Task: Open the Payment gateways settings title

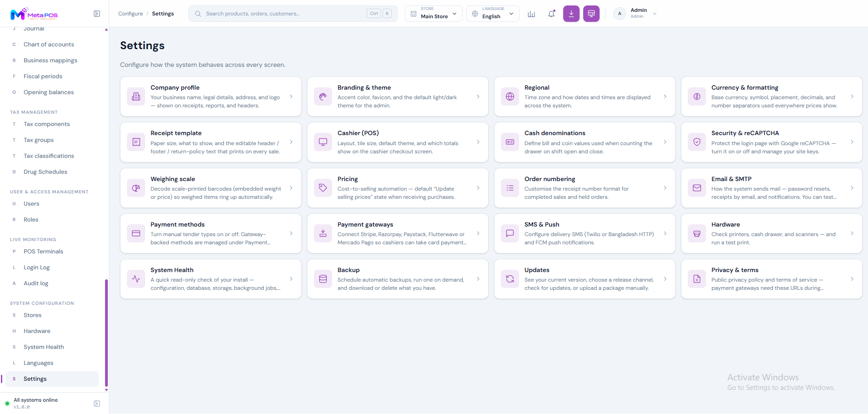Action: pos(365,225)
